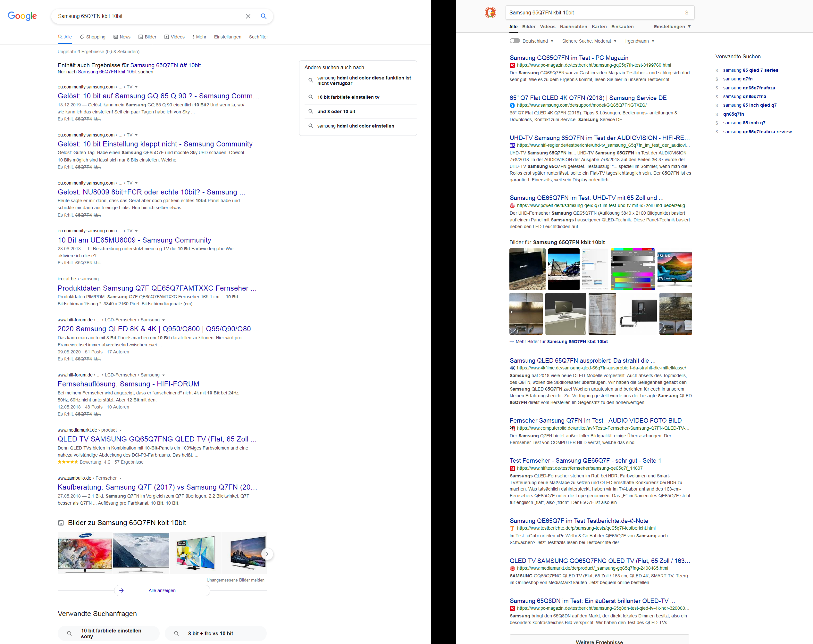
Task: Click search icon next to '10 bit farbtiefe einstellen tv'
Action: pos(311,97)
